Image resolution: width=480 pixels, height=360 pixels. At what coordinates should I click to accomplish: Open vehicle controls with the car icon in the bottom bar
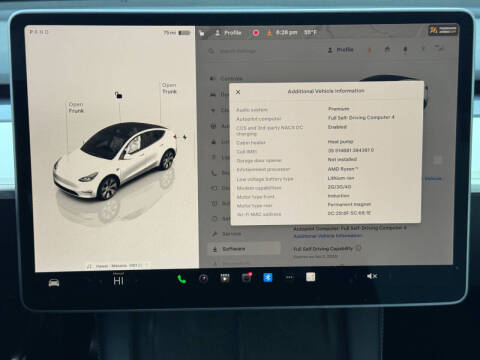[54, 283]
